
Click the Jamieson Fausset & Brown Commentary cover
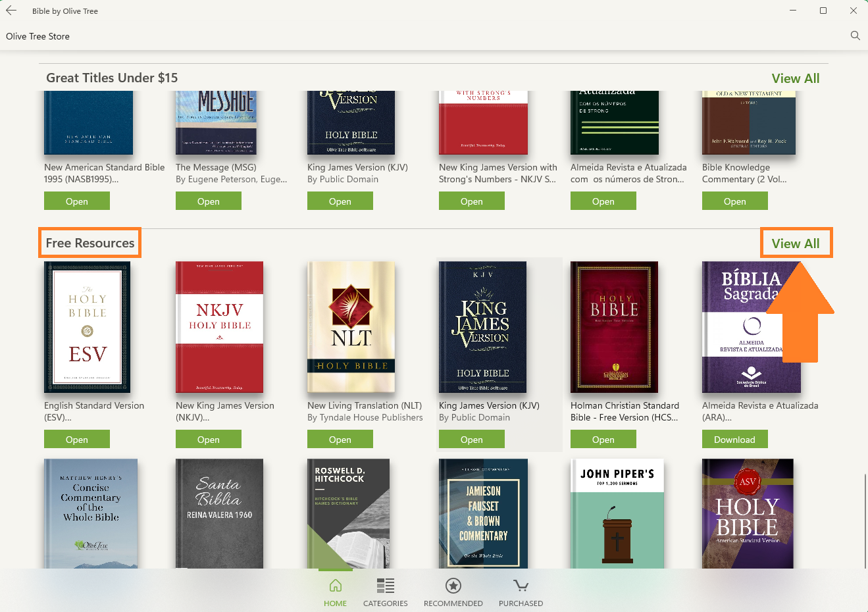click(484, 513)
